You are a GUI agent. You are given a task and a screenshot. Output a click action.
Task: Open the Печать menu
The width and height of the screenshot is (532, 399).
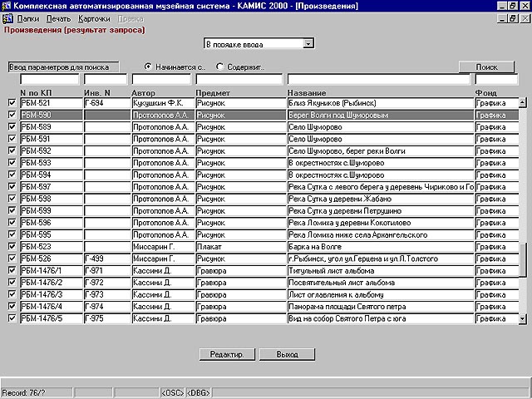[x=58, y=19]
